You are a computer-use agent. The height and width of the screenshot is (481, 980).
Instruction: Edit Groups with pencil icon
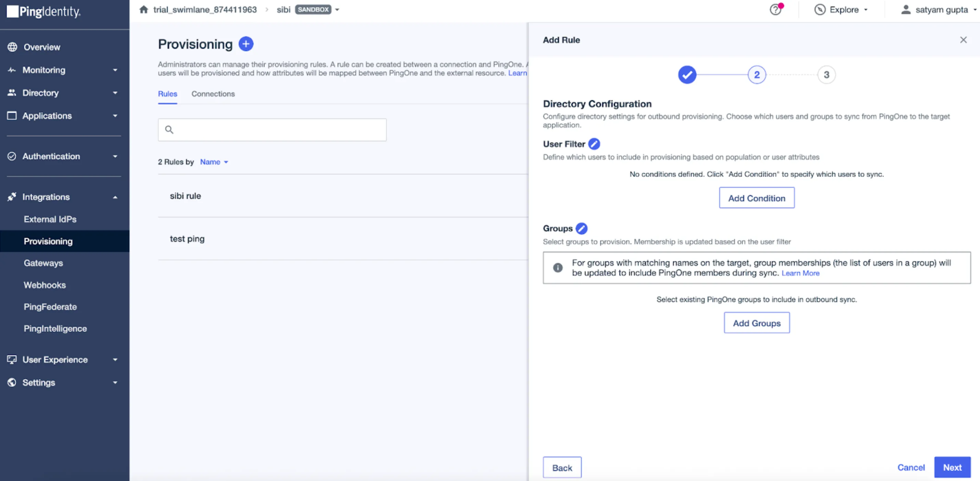[581, 228]
